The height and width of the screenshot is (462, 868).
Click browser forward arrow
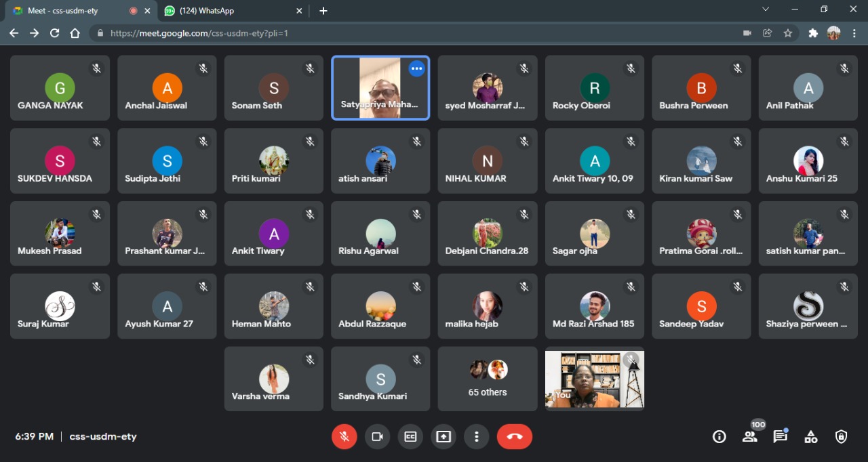click(35, 33)
